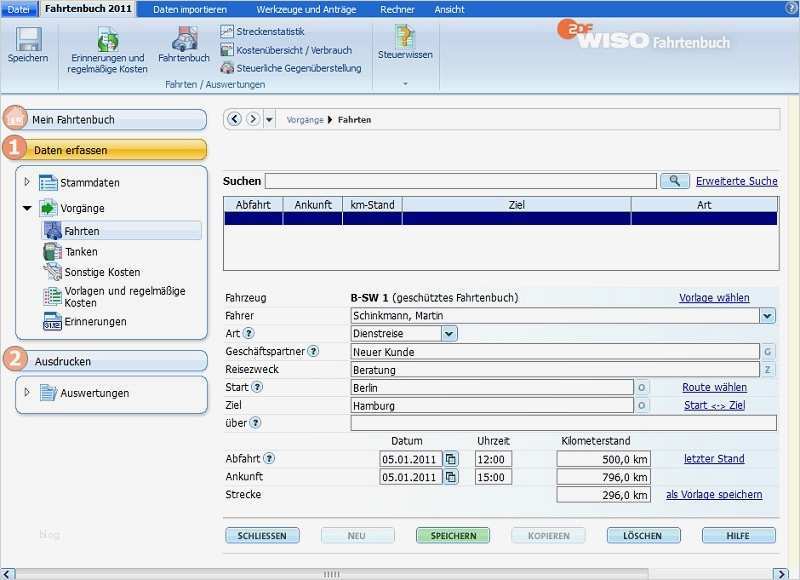Viewport: 800px width, 580px height.
Task: Open the Ansicht tab
Action: [x=449, y=10]
